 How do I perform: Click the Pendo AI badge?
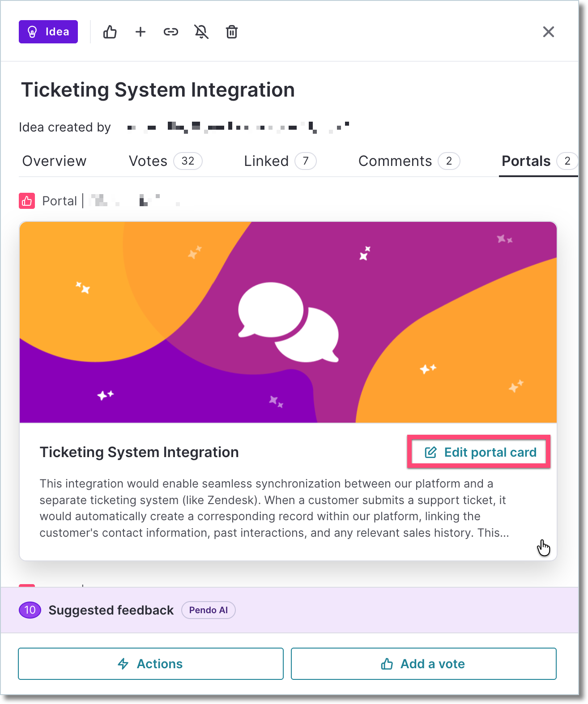pos(209,610)
